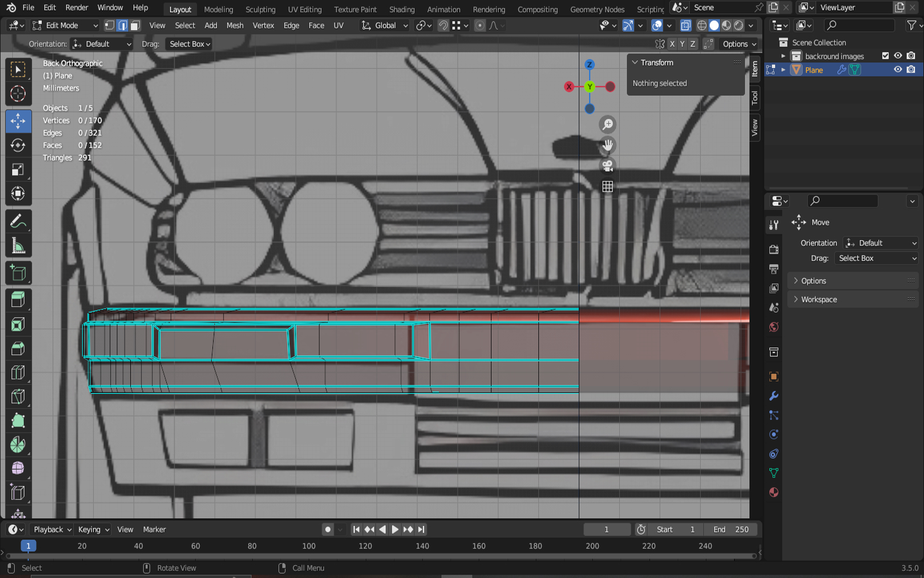Click the camera view icon in viewport
Viewport: 924px width, 578px height.
coord(607,166)
